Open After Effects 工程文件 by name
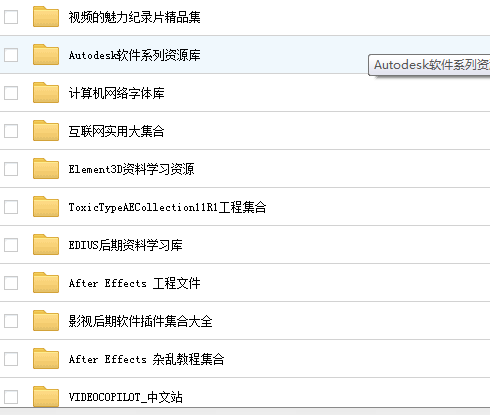 (134, 283)
